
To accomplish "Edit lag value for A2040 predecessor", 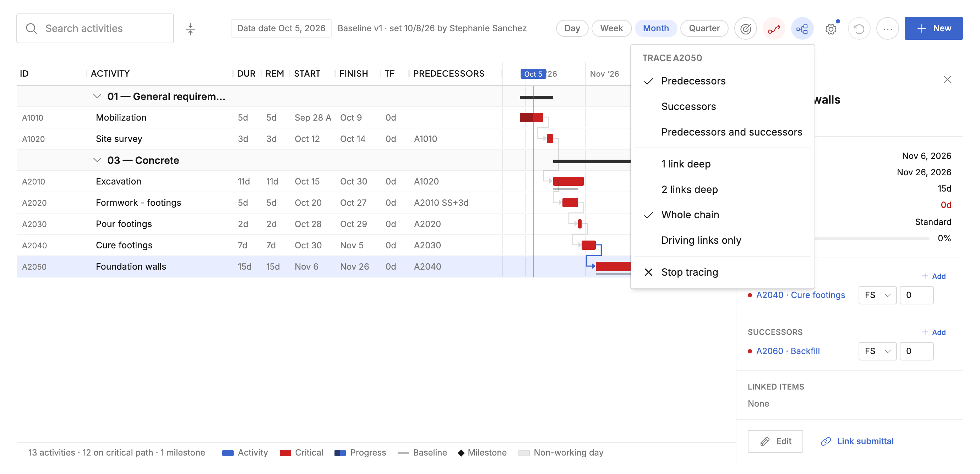I will [916, 295].
